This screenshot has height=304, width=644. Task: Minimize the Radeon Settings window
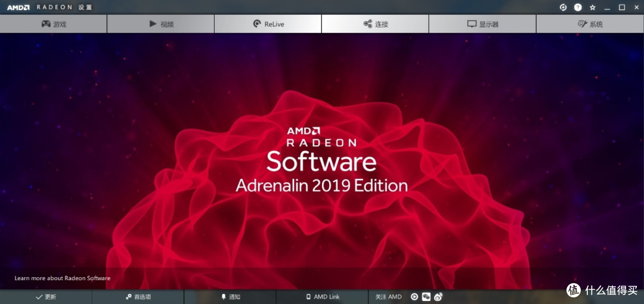pos(608,7)
